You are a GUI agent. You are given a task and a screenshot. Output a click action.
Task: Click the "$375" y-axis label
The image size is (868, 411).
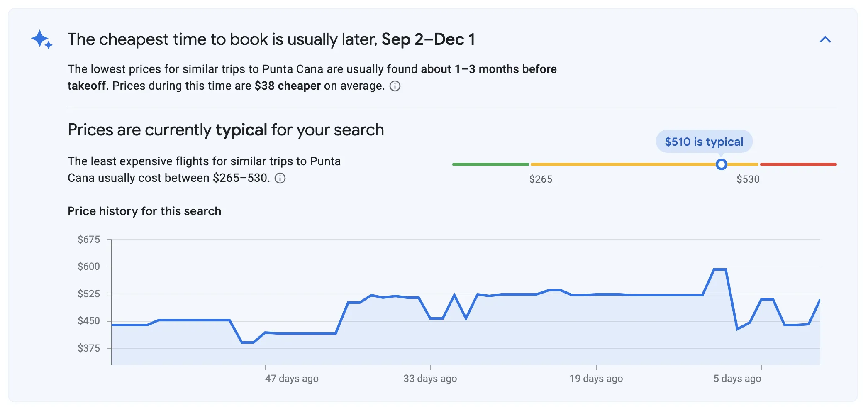[x=89, y=348]
